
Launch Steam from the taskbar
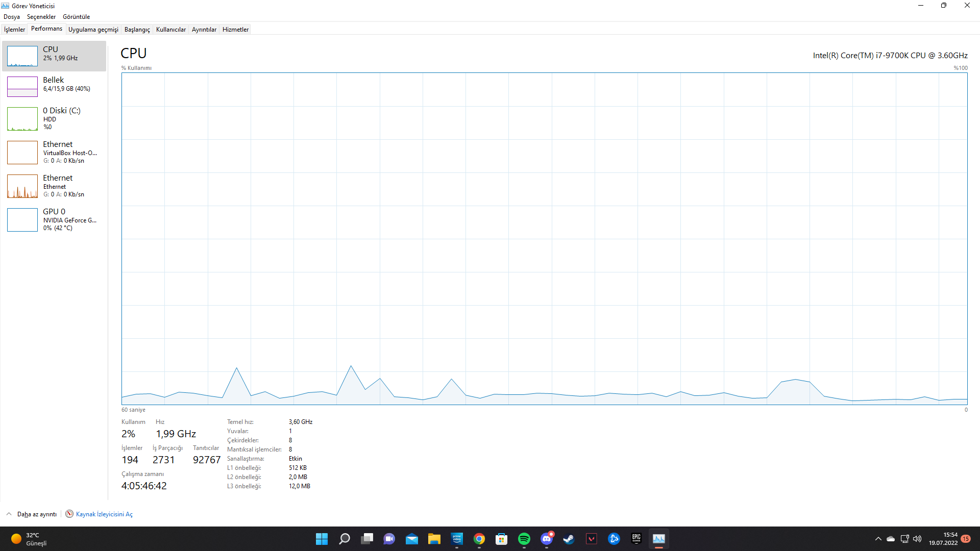(x=569, y=539)
